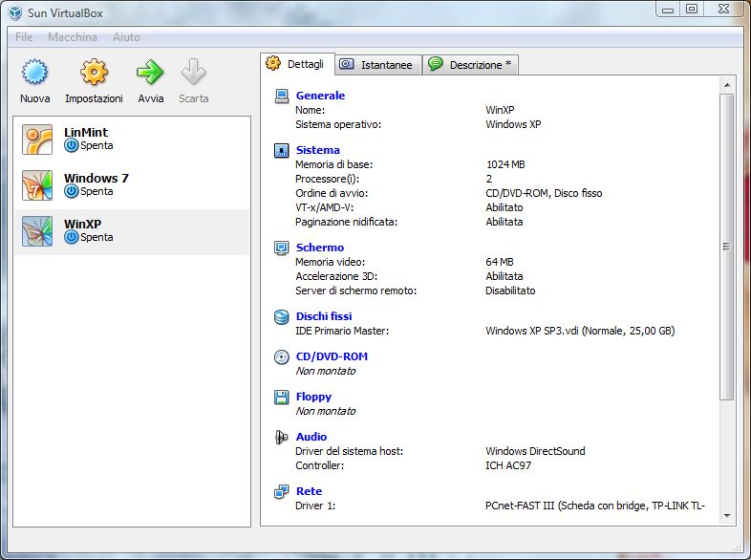Click the Dischi fissi disk icon
The width and height of the screenshot is (751, 560).
[282, 316]
